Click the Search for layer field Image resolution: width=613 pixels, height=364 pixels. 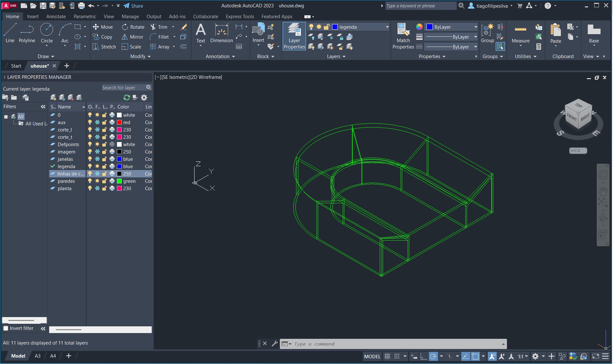123,88
